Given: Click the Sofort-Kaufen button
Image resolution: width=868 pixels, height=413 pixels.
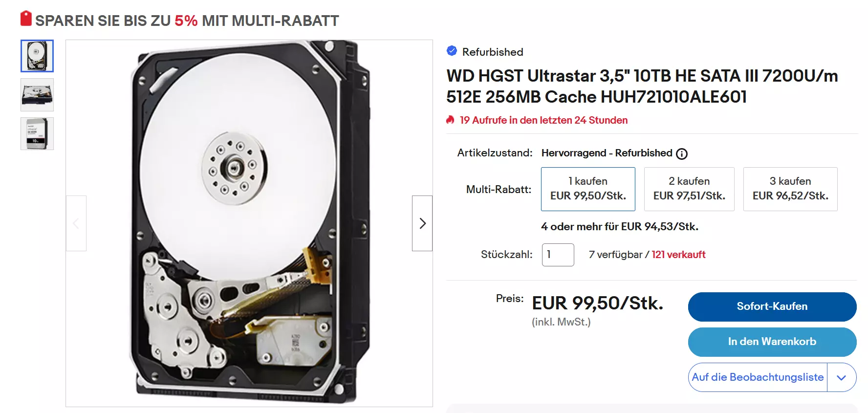Looking at the screenshot, I should coord(772,306).
